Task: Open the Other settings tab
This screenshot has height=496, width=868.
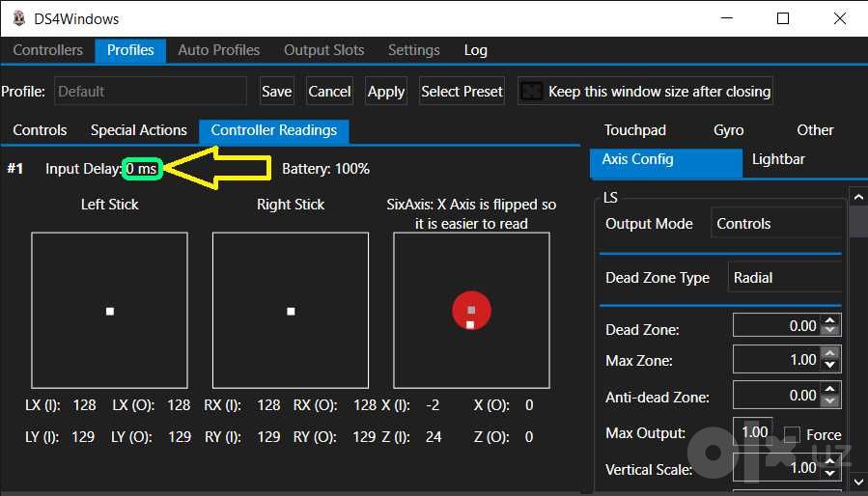Action: [x=815, y=130]
